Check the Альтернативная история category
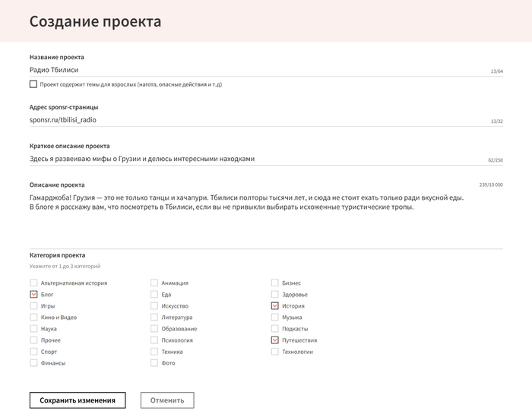 click(x=33, y=283)
